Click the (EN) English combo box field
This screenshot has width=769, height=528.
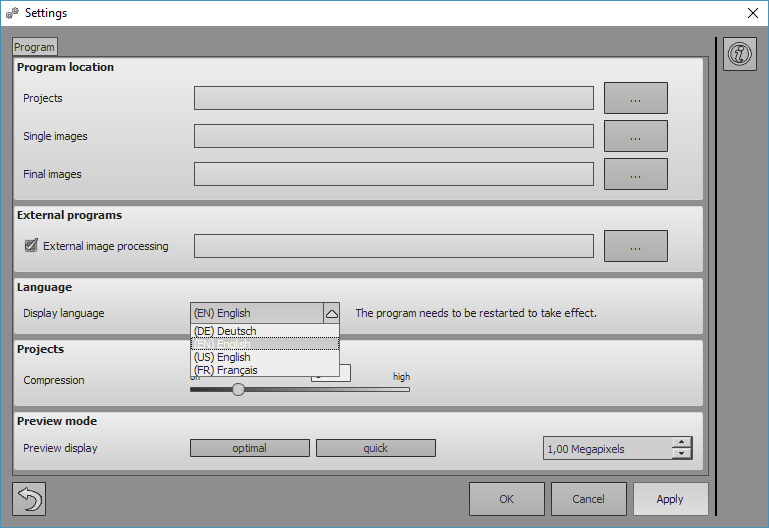coord(257,313)
